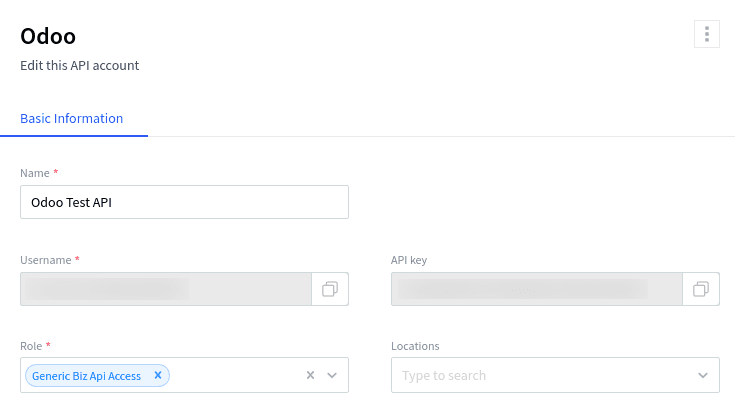This screenshot has height=417, width=735.
Task: Click the API key field label
Action: [x=409, y=260]
